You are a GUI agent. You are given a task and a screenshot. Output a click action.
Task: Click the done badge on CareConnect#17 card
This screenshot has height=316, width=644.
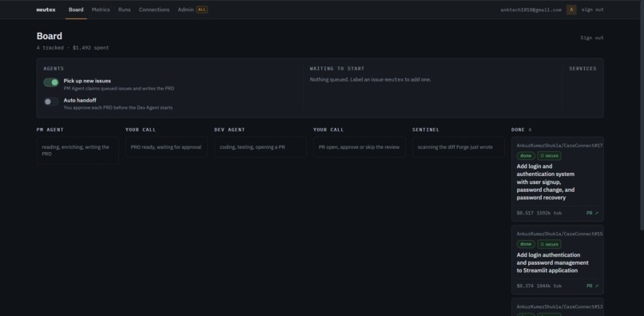[526, 156]
